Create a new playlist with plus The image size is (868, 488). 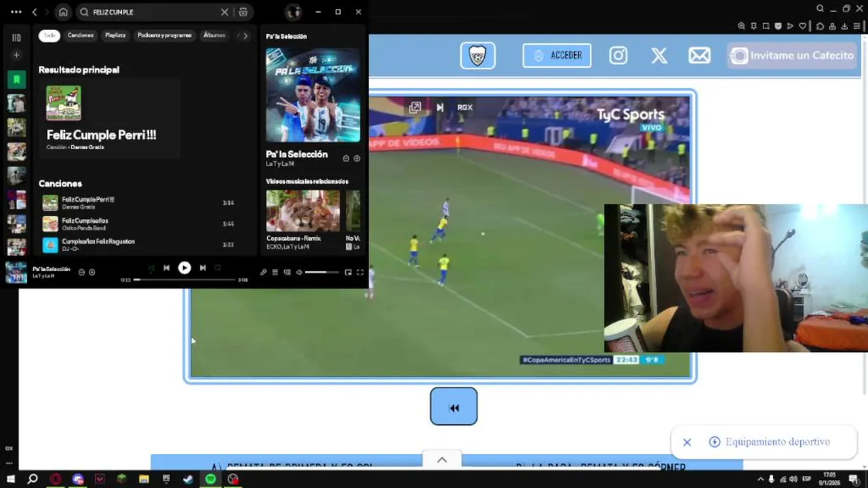tap(16, 55)
